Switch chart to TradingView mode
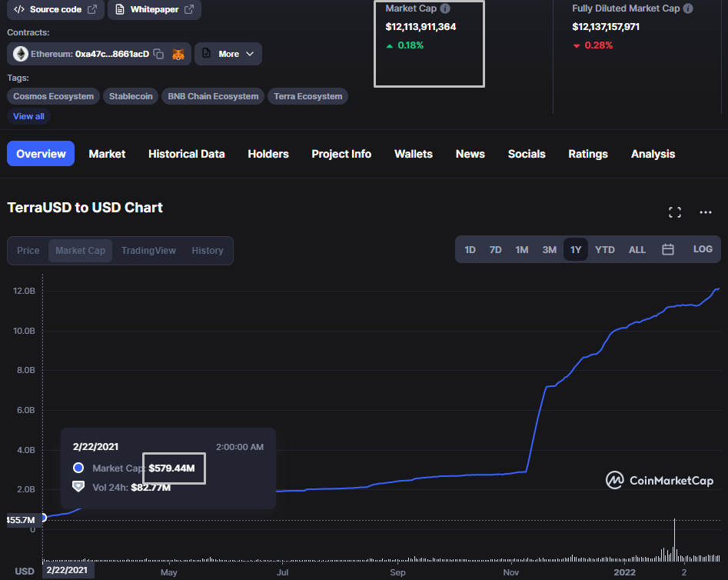The image size is (728, 580). (148, 251)
